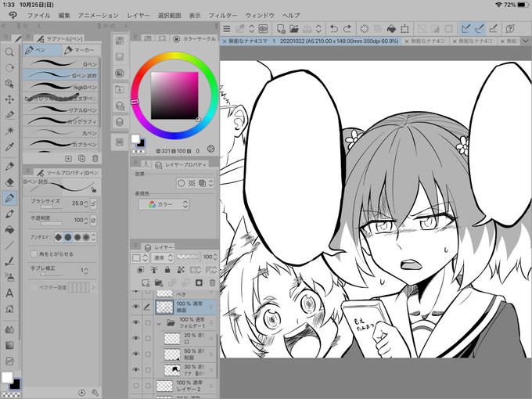Select the Rotate view tool
The width and height of the screenshot is (532, 399).
[9, 68]
